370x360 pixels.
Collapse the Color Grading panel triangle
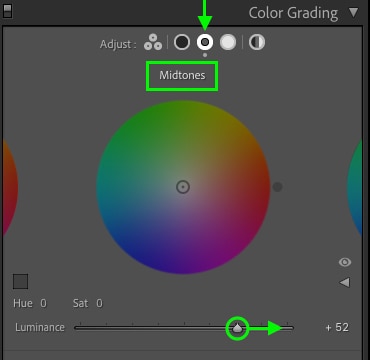353,13
